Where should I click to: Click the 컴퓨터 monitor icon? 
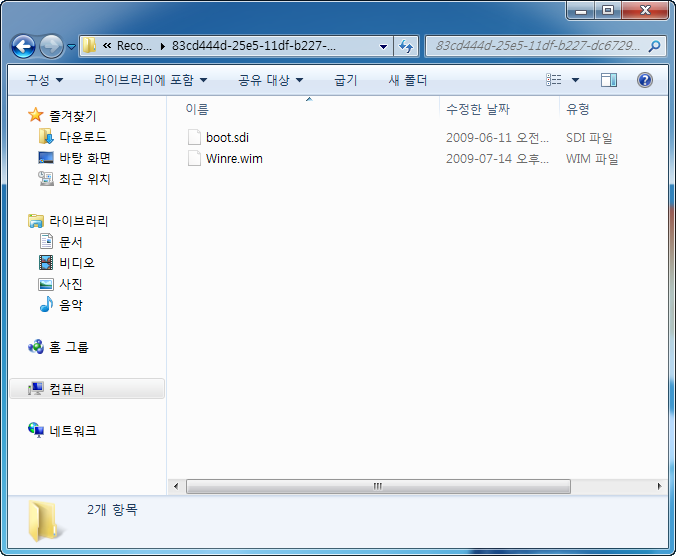click(36, 388)
